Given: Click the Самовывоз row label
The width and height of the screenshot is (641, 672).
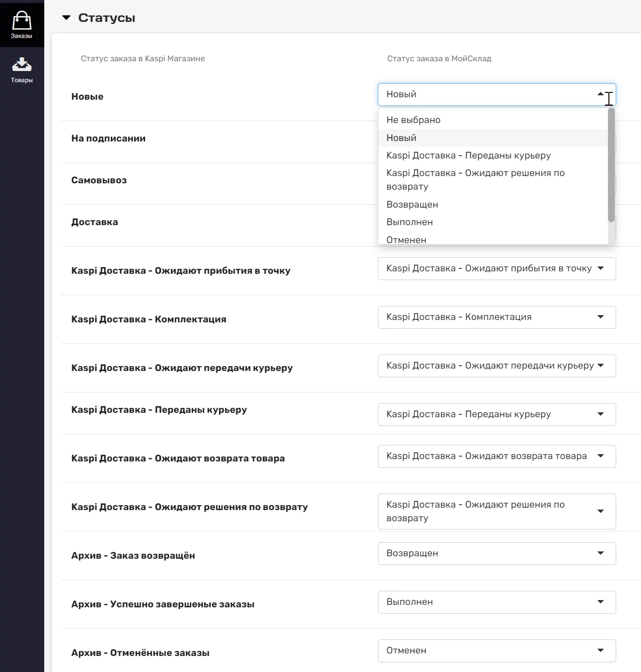Looking at the screenshot, I should 99,180.
